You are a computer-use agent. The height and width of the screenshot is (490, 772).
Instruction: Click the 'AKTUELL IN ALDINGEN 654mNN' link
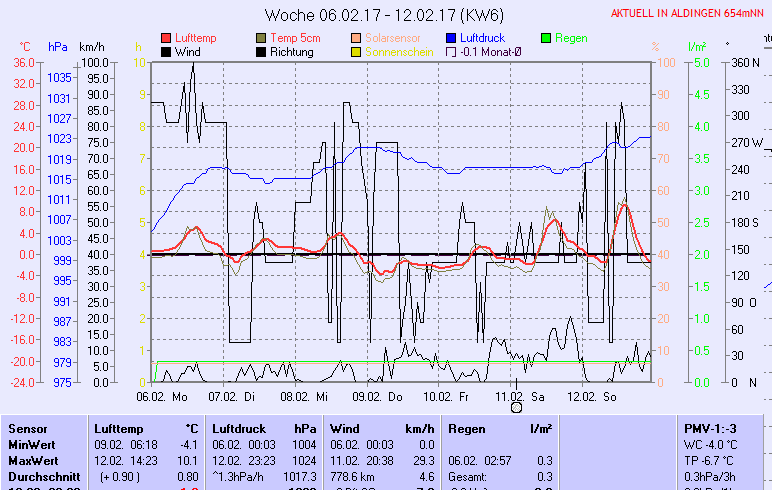688,13
